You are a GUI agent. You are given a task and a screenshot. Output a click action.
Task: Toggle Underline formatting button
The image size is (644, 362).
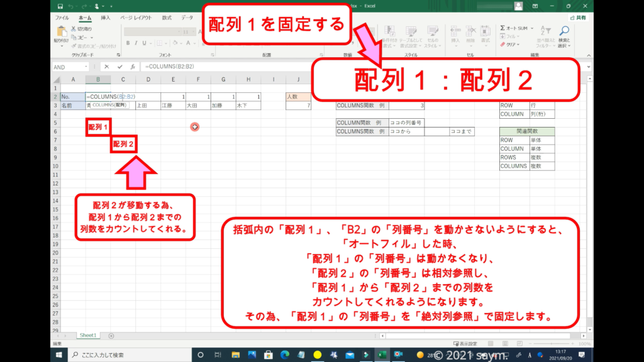(145, 43)
